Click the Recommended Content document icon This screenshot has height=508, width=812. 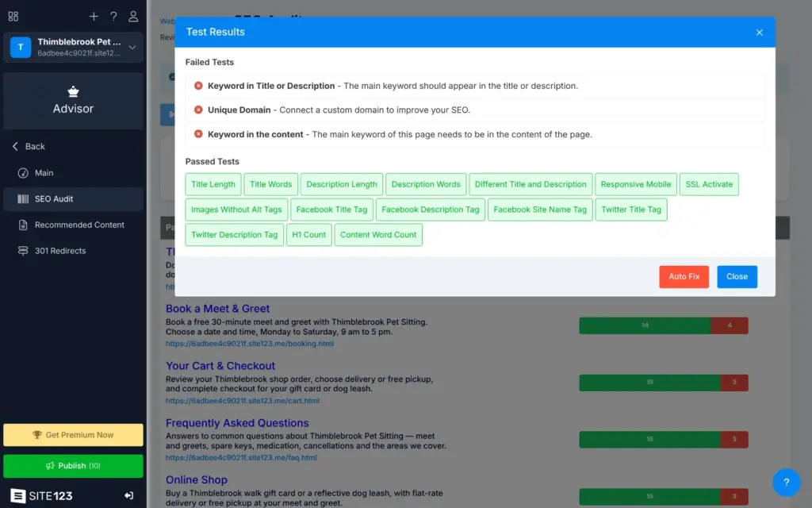coord(23,225)
